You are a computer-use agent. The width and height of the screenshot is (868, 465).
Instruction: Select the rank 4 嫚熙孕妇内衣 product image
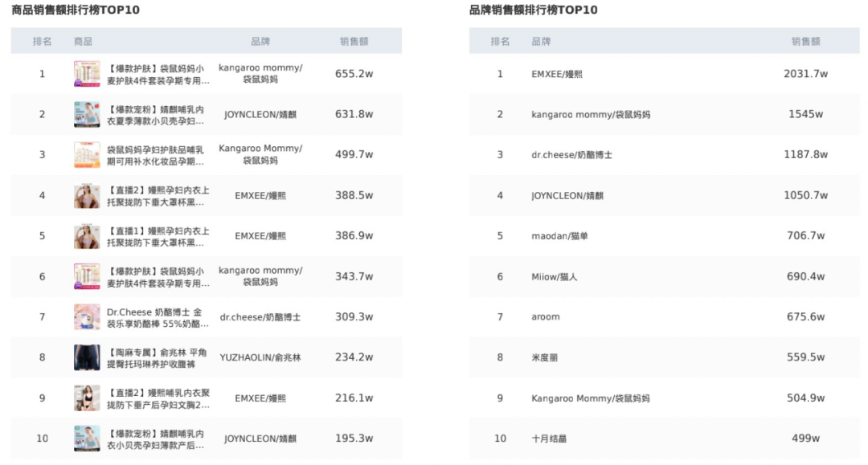(x=87, y=195)
